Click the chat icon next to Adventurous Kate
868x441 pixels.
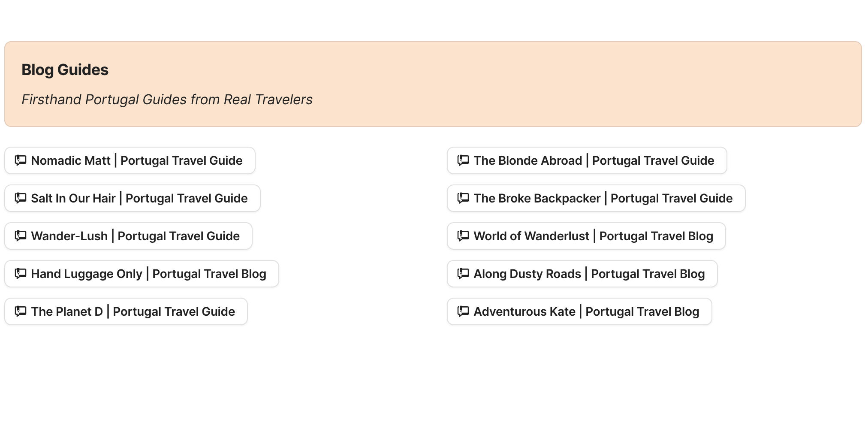462,311
